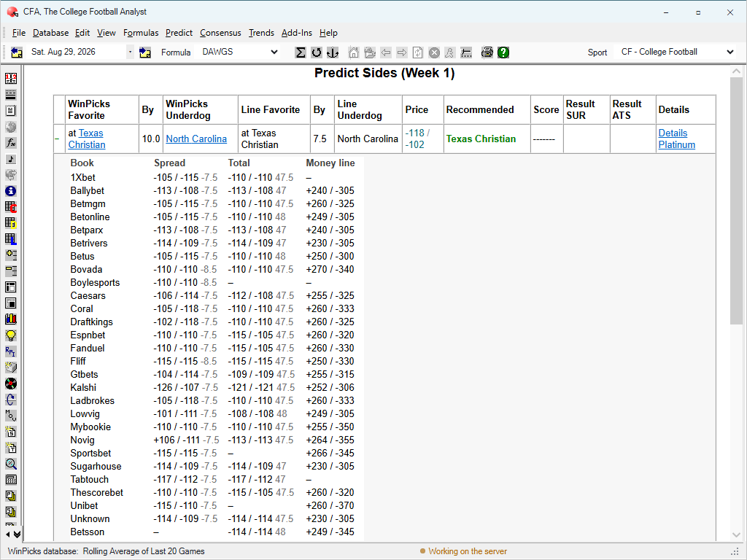This screenshot has height=560, width=747.
Task: Click the Draftkings book row name
Action: pyautogui.click(x=91, y=322)
